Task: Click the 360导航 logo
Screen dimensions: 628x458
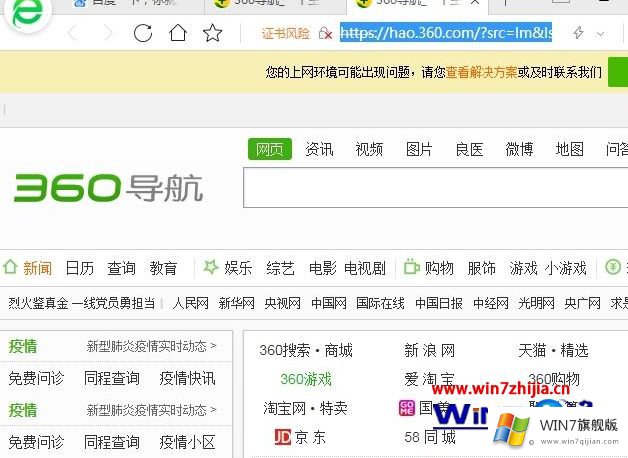Action: pos(108,187)
